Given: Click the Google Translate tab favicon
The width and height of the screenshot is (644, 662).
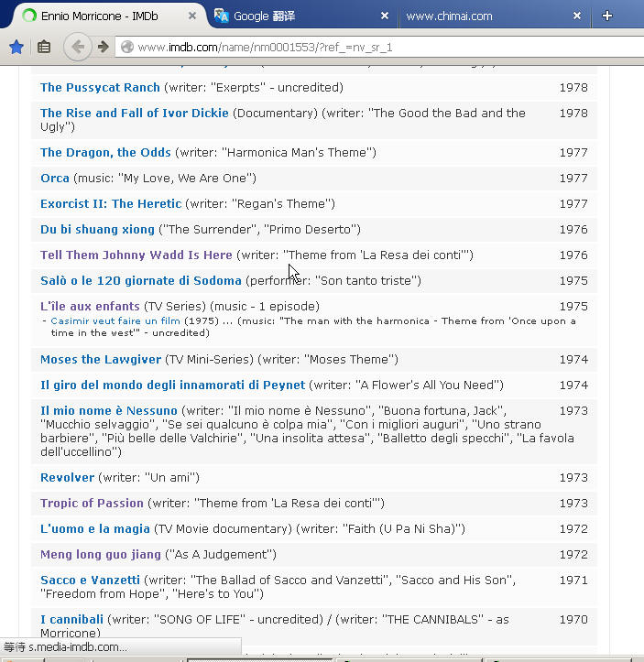Looking at the screenshot, I should pyautogui.click(x=222, y=16).
